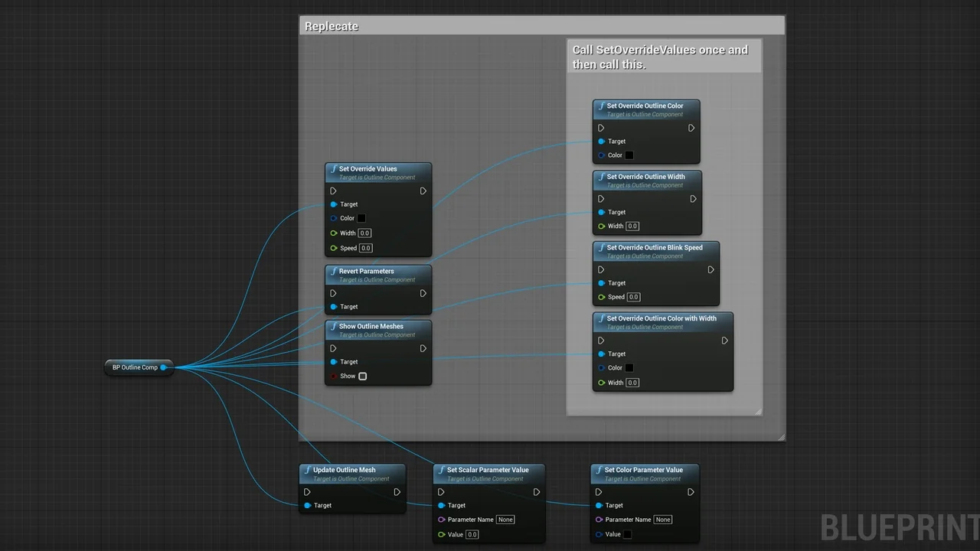This screenshot has height=551, width=980.
Task: Click the exec output pin on Set Color Parameter Value
Action: click(x=690, y=492)
